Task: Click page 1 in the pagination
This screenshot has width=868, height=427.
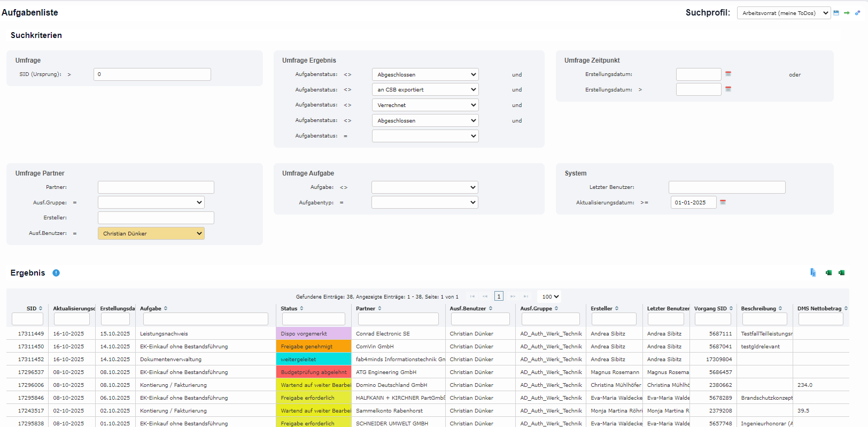Action: tap(499, 296)
